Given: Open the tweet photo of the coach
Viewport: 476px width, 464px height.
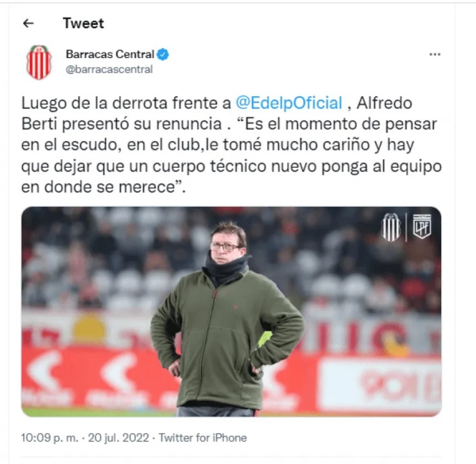Looking at the screenshot, I should tap(231, 311).
